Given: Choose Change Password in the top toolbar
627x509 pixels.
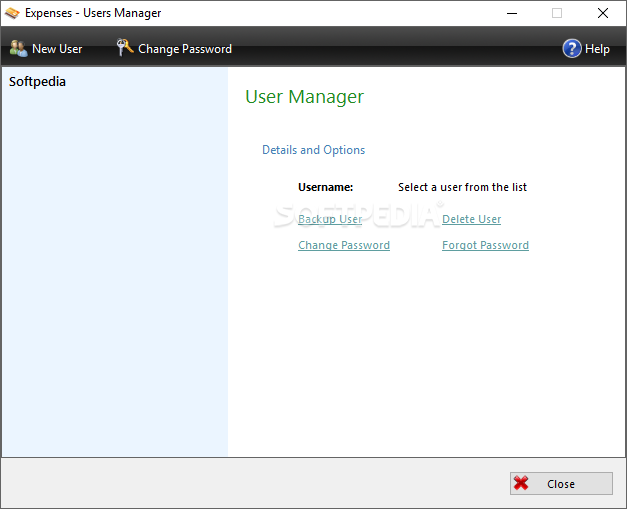Looking at the screenshot, I should tap(174, 48).
